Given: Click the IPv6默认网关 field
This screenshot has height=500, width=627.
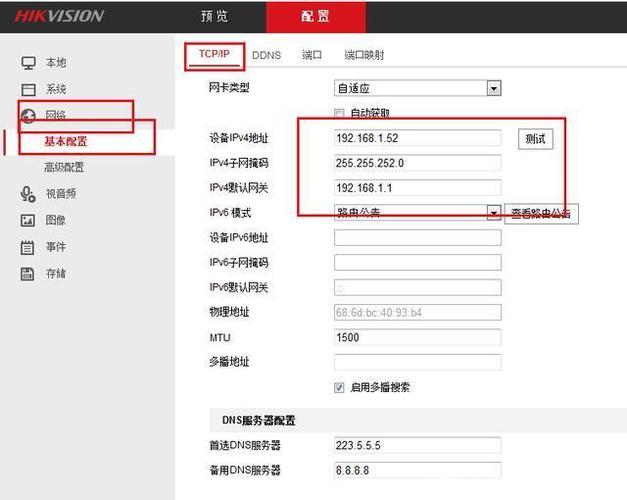Looking at the screenshot, I should pos(417,288).
